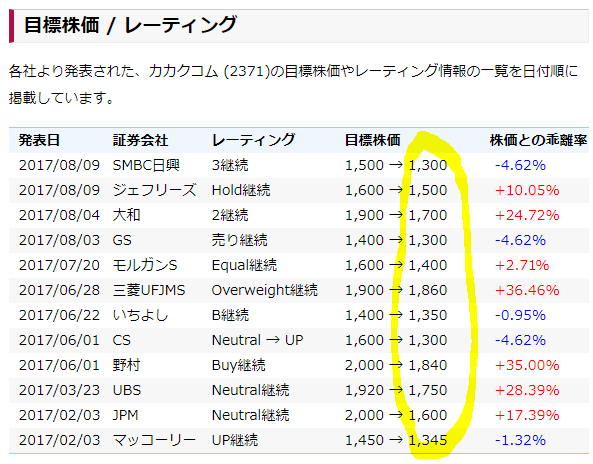This screenshot has width=593, height=464.
Task: Click the +2.71% deviation value
Action: coord(522,265)
